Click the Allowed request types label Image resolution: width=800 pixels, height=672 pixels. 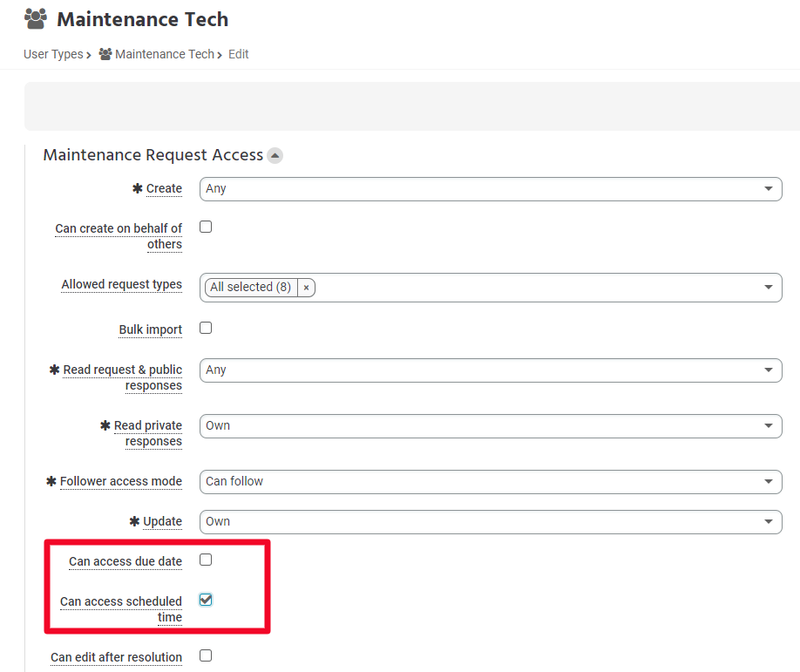coord(121,284)
